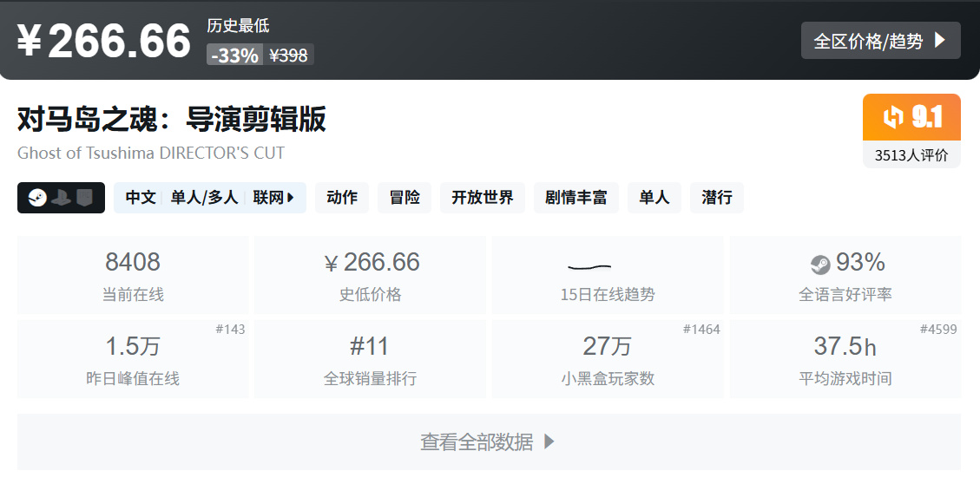Click the #143 rank label
Image resolution: width=980 pixels, height=484 pixels.
231,329
